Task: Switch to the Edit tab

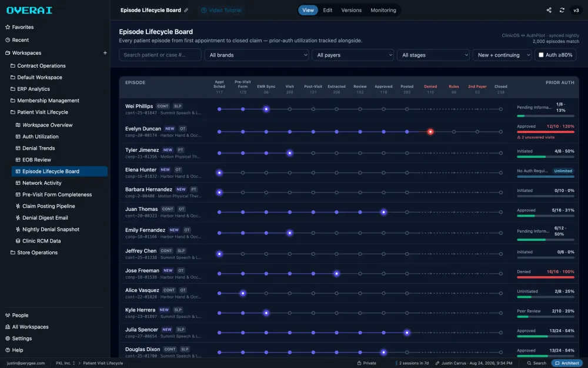Action: pyautogui.click(x=328, y=10)
